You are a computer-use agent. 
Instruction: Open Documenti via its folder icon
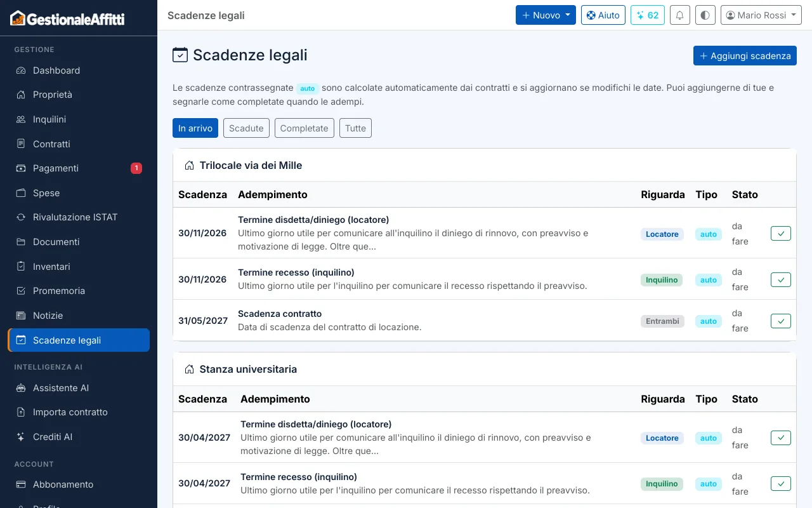(21, 242)
